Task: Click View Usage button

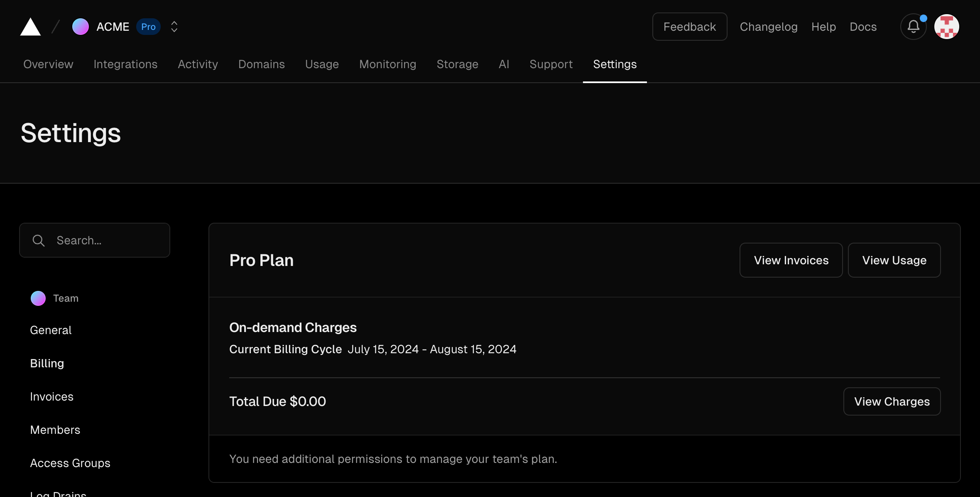Action: [894, 260]
